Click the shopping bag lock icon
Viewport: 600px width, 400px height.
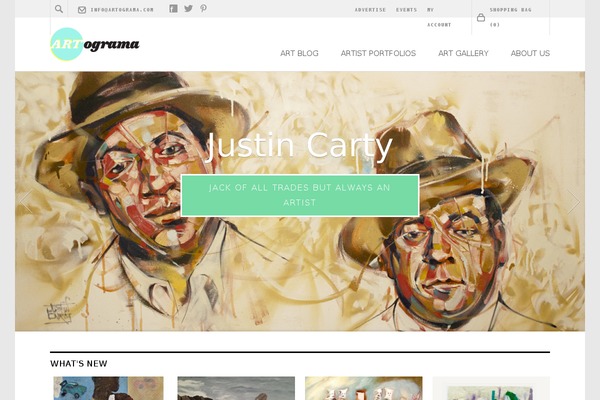tap(481, 18)
